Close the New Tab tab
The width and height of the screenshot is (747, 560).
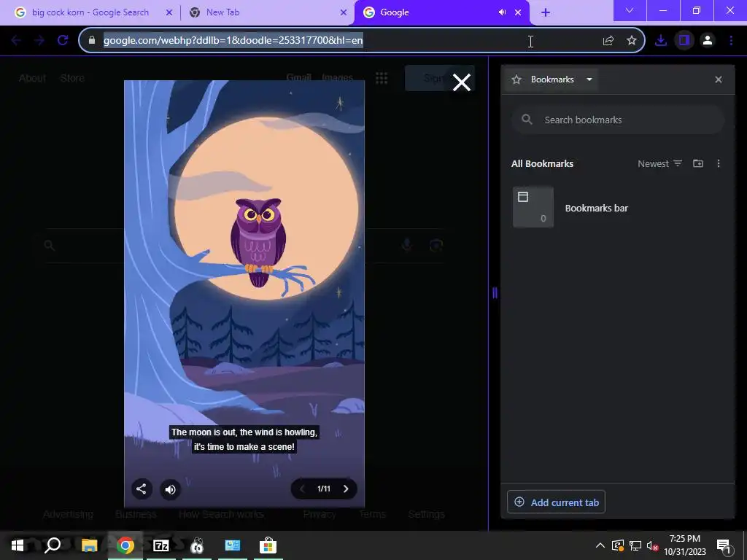tap(344, 12)
